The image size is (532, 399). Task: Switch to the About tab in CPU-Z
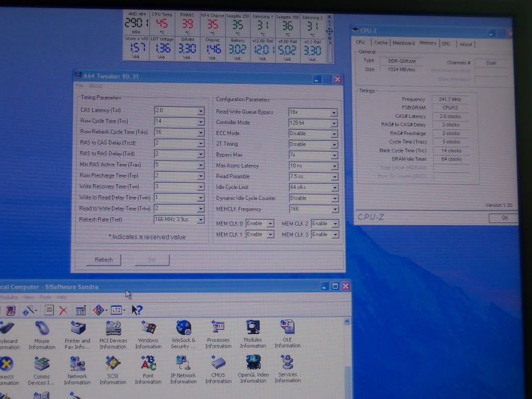[465, 44]
